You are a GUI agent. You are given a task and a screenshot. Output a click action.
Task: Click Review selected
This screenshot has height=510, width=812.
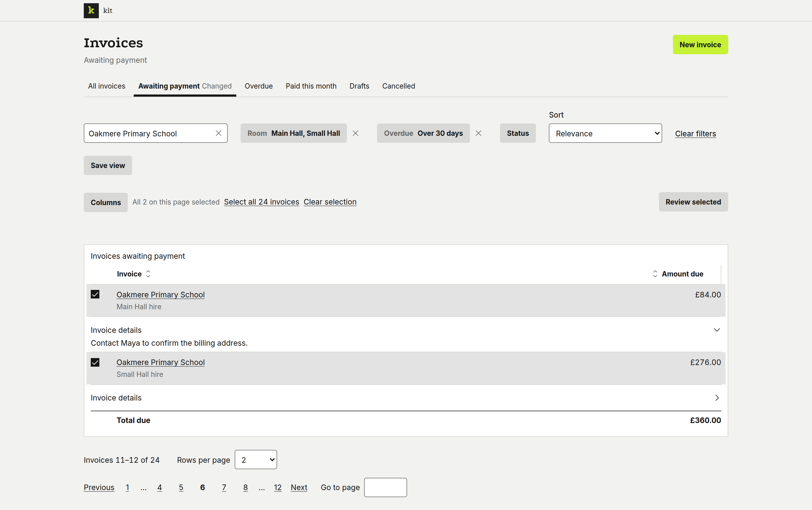tap(693, 202)
